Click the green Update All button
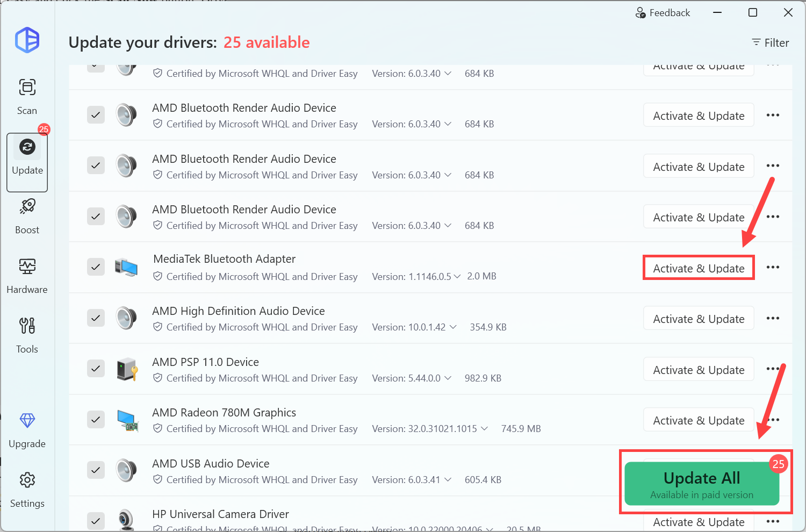This screenshot has height=532, width=806. point(702,484)
